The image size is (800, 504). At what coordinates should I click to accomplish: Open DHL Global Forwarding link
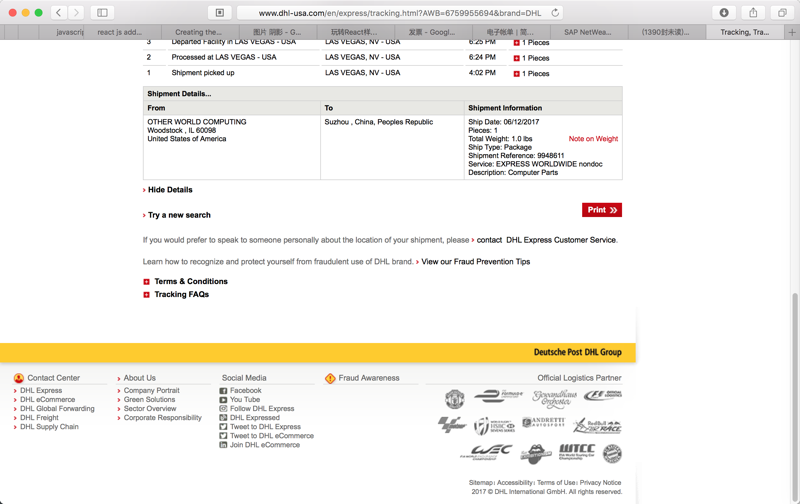[x=57, y=409]
